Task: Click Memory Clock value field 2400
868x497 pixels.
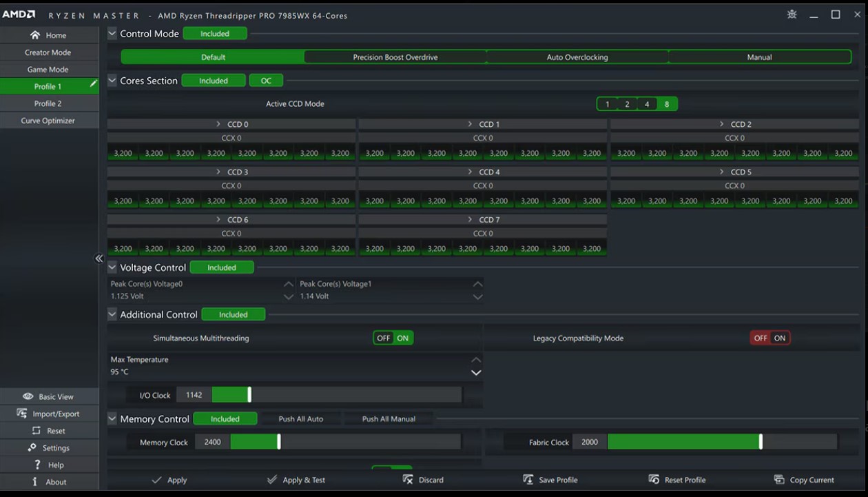Action: (x=212, y=442)
